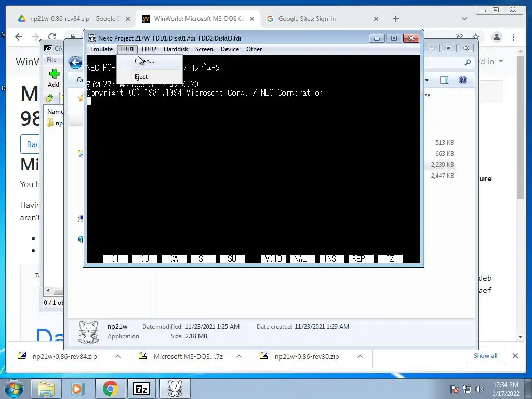Open Windows Explorer from taskbar
532x399 pixels.
(x=46, y=389)
